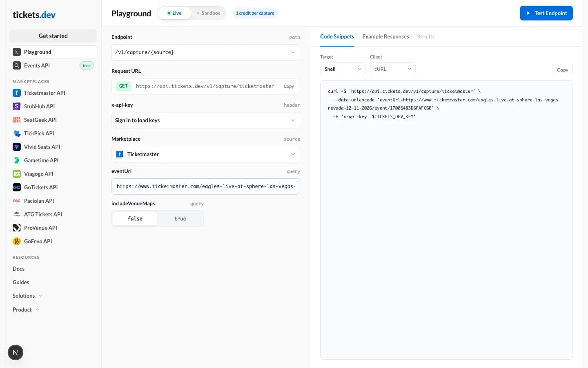Expand the Solutions menu
The width and height of the screenshot is (588, 368).
coord(27,296)
